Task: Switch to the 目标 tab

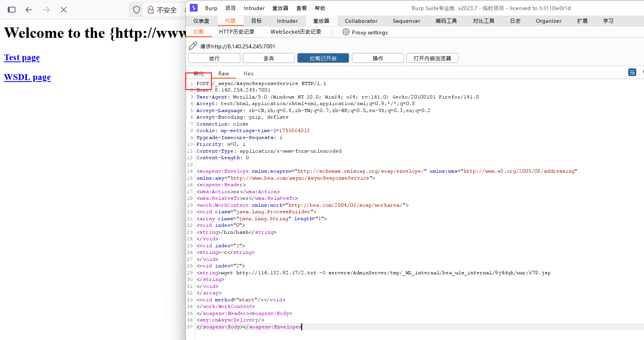Action: click(257, 21)
